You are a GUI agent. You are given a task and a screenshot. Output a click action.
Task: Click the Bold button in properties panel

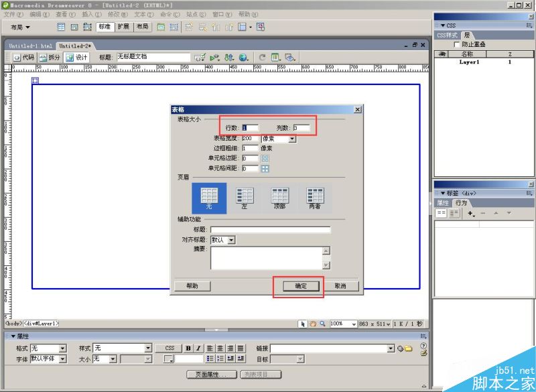pyautogui.click(x=188, y=348)
